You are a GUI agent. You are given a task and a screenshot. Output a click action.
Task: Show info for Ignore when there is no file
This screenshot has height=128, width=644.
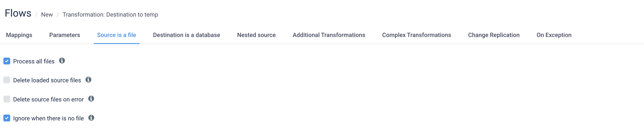point(91,118)
